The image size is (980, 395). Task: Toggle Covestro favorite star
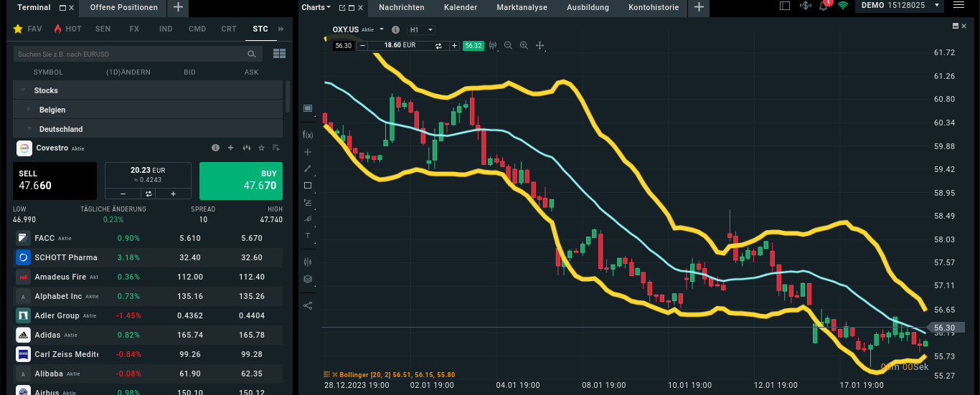tap(261, 148)
